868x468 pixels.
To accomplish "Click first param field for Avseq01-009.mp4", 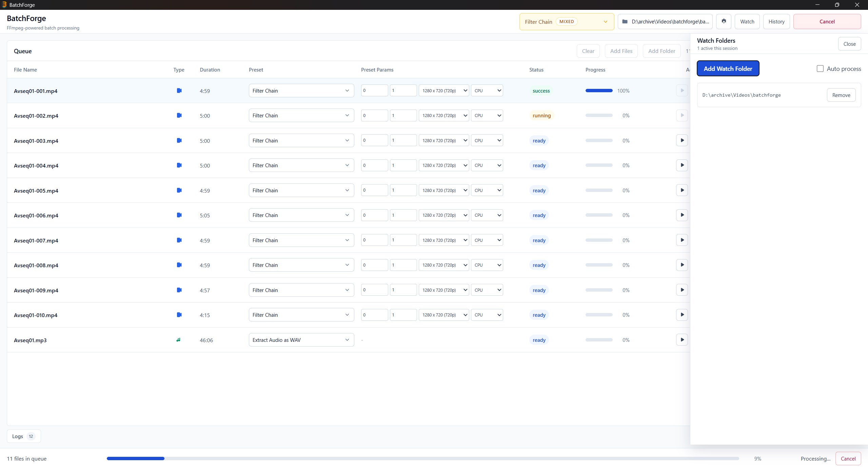I will click(374, 290).
